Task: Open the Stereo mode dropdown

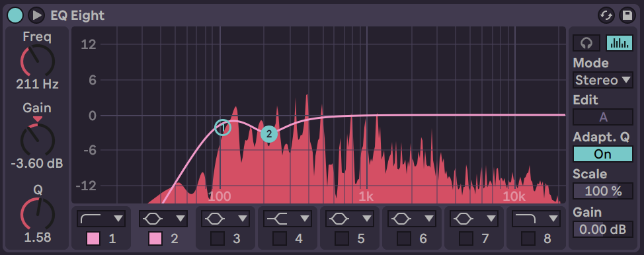Action: [x=603, y=80]
